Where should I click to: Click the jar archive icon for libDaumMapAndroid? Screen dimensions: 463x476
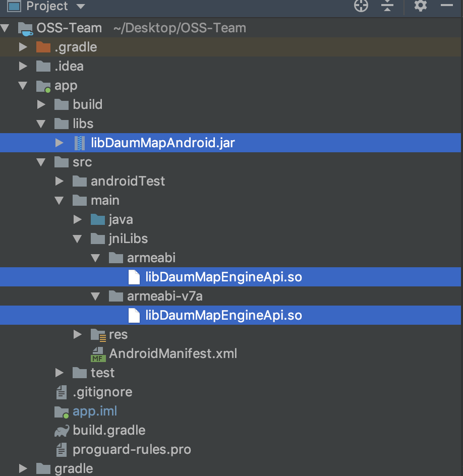[x=80, y=143]
